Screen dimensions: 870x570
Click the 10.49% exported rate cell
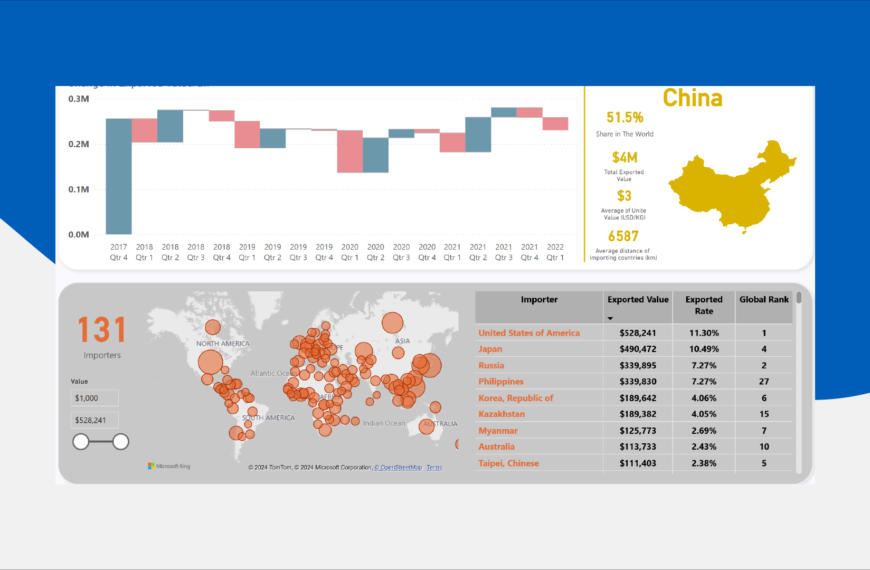[x=704, y=349]
